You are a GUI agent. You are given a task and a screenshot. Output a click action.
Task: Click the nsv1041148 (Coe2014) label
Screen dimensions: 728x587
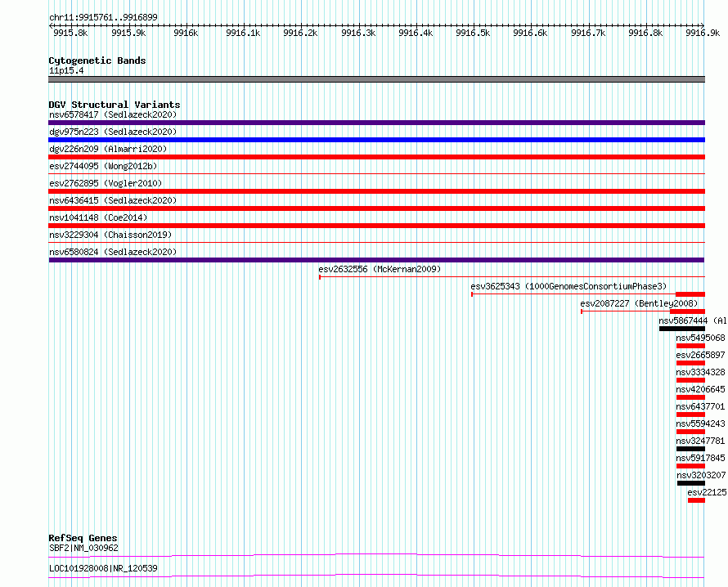(98, 217)
